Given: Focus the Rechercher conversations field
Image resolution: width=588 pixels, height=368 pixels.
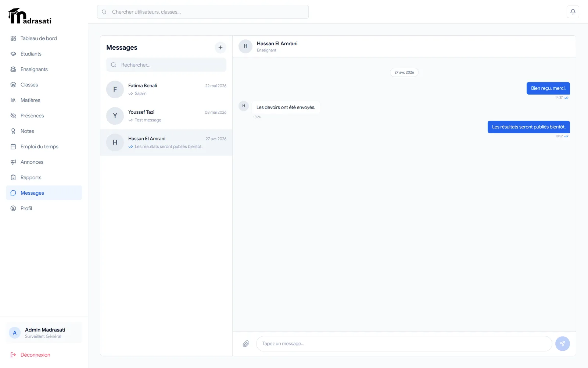Looking at the screenshot, I should 166,65.
